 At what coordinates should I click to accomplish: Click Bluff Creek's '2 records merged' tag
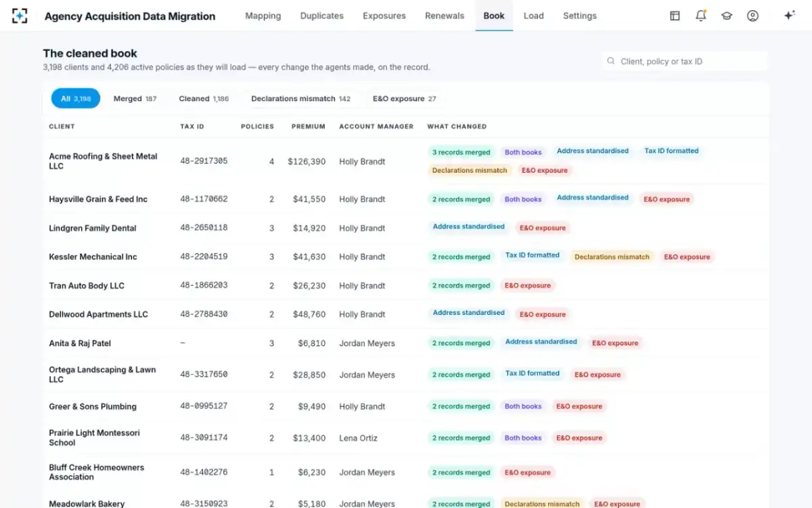tap(461, 473)
